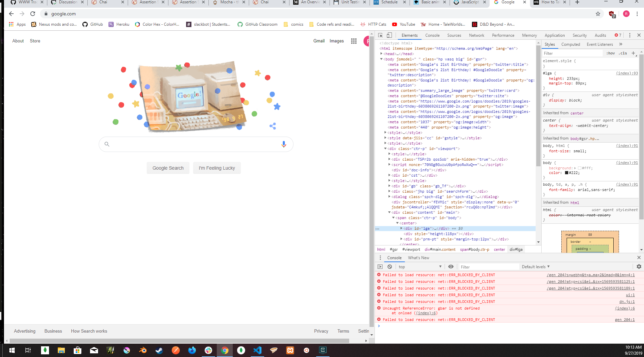This screenshot has height=357, width=644.
Task: Bookmark this page with star icon
Action: pos(598,14)
